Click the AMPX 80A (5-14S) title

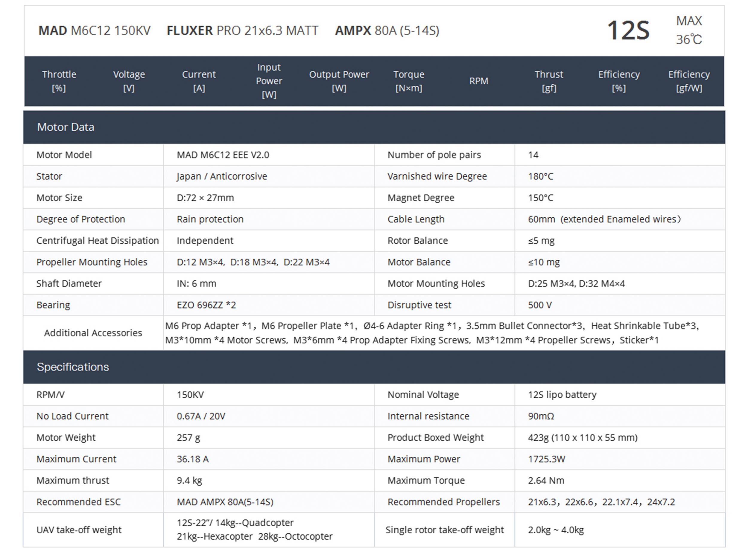387,31
